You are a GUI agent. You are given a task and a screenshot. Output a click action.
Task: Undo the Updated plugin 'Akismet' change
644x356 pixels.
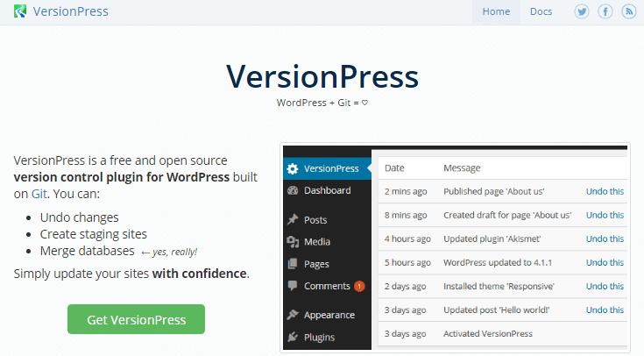point(605,239)
